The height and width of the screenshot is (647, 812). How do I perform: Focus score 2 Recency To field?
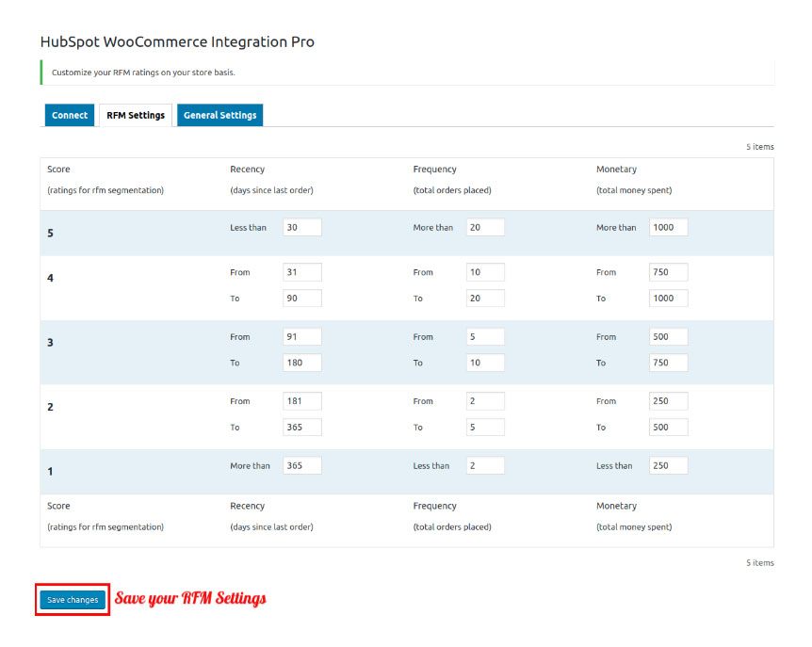(302, 427)
